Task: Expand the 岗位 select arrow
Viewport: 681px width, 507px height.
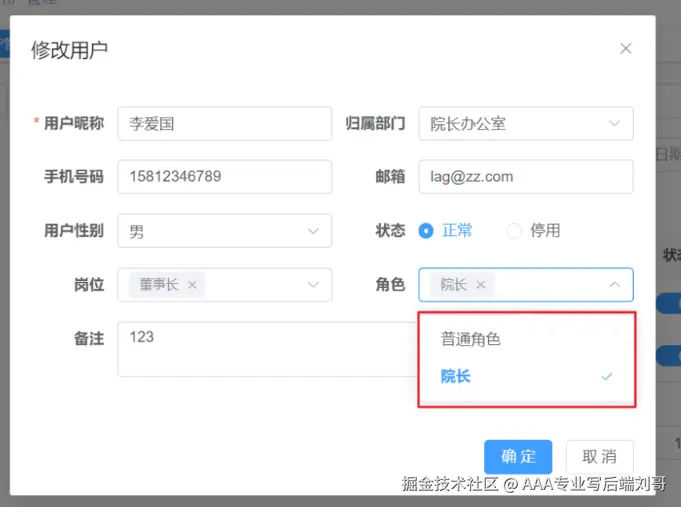Action: click(313, 285)
